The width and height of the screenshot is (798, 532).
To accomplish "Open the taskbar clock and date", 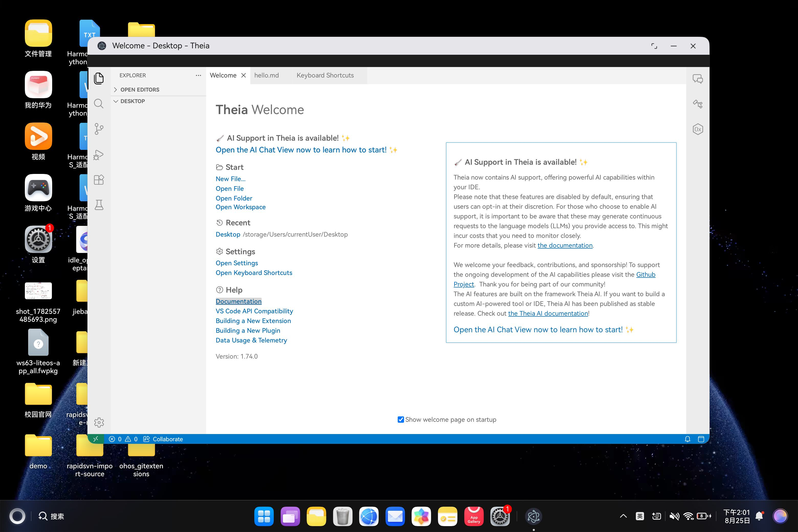I will click(737, 516).
